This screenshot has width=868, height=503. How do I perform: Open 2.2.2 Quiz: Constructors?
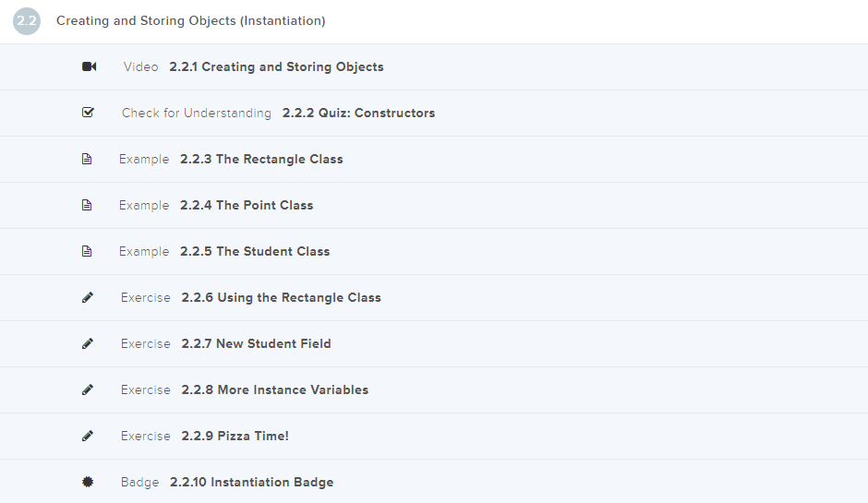point(358,113)
